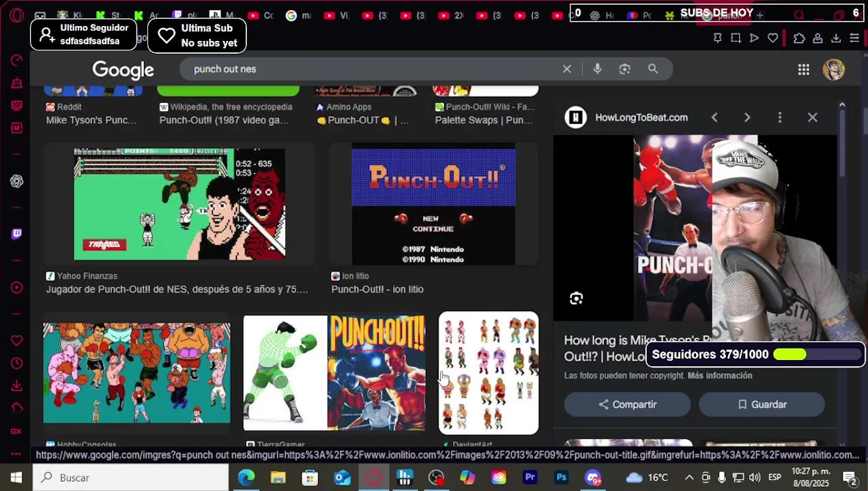Search by image with Google Lens icon
This screenshot has width=868, height=491.
click(x=624, y=69)
